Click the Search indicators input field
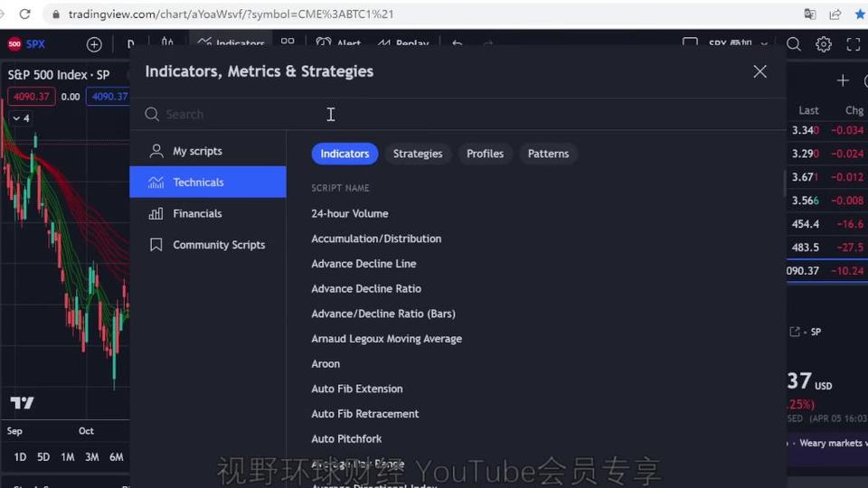 458,115
